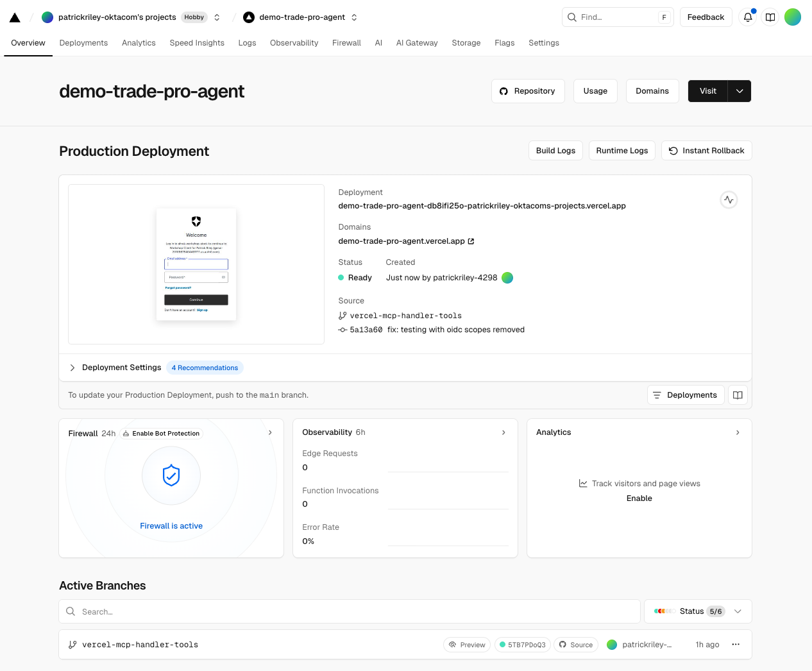
Task: Click the user avatar in top right
Action: [x=793, y=17]
